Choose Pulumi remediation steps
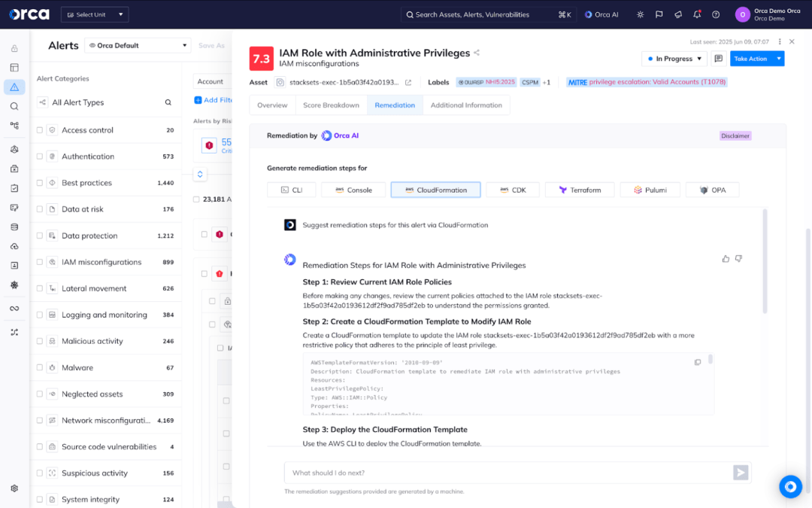The image size is (812, 508). click(x=650, y=190)
